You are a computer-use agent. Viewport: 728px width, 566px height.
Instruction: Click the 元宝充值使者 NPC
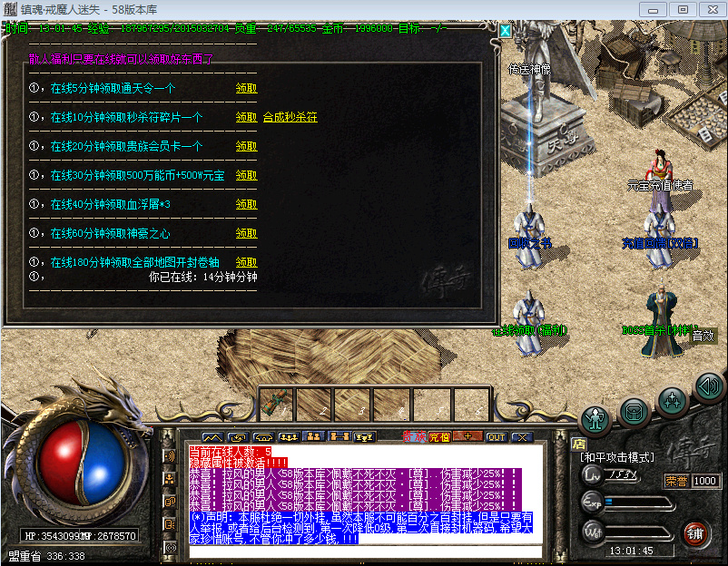pos(660,177)
